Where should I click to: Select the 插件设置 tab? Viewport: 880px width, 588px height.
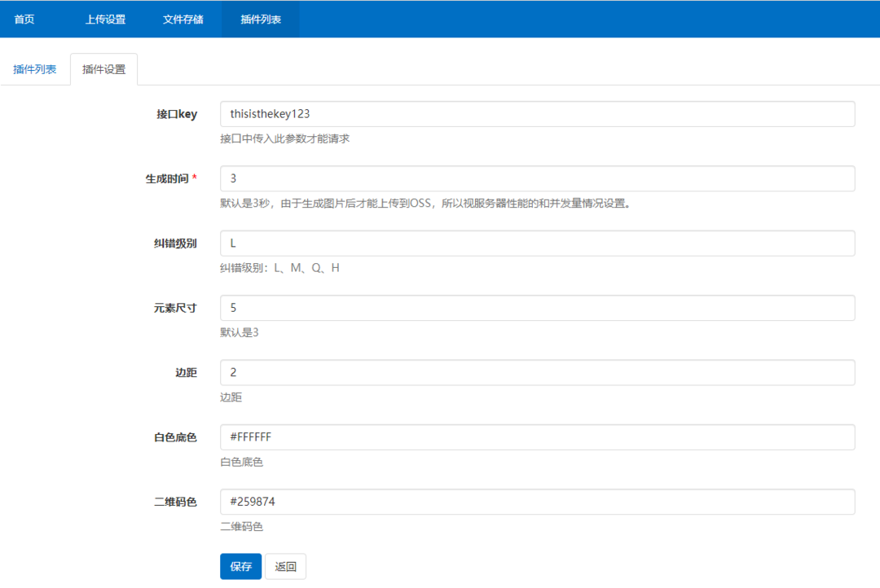(x=103, y=69)
